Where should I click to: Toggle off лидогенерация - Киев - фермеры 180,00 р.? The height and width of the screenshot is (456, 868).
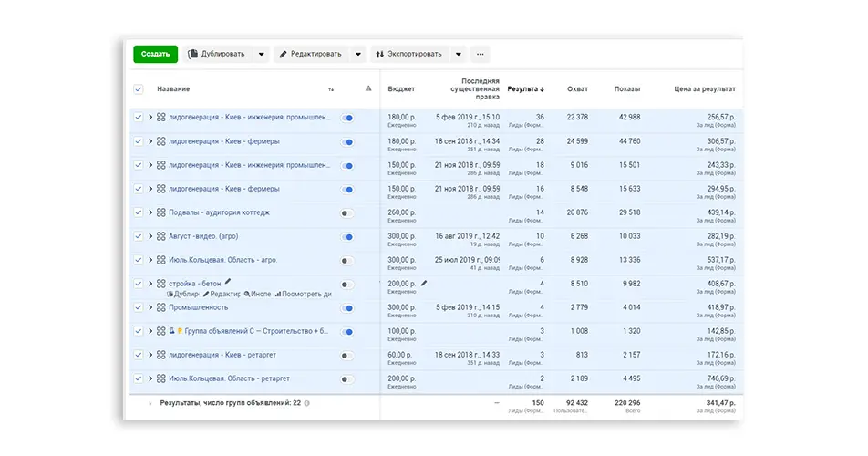[347, 142]
